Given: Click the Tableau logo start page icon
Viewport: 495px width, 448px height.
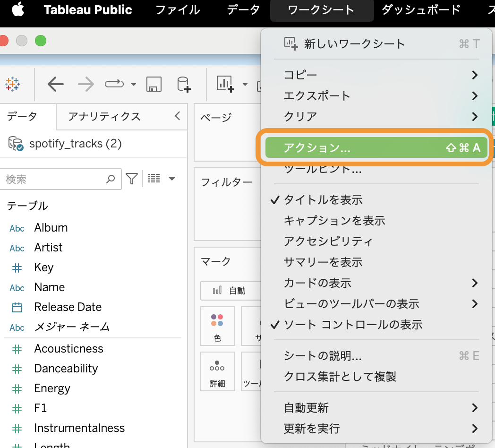Looking at the screenshot, I should coord(12,84).
